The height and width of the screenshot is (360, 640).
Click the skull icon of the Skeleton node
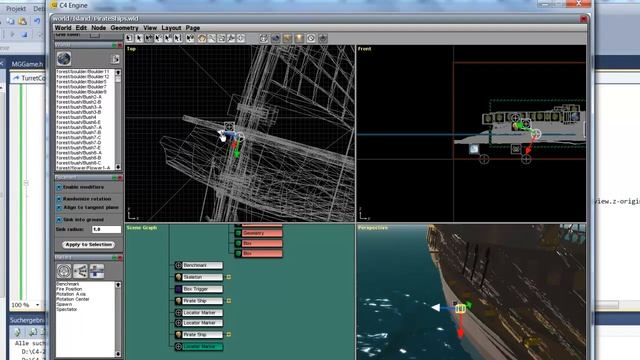point(178,277)
